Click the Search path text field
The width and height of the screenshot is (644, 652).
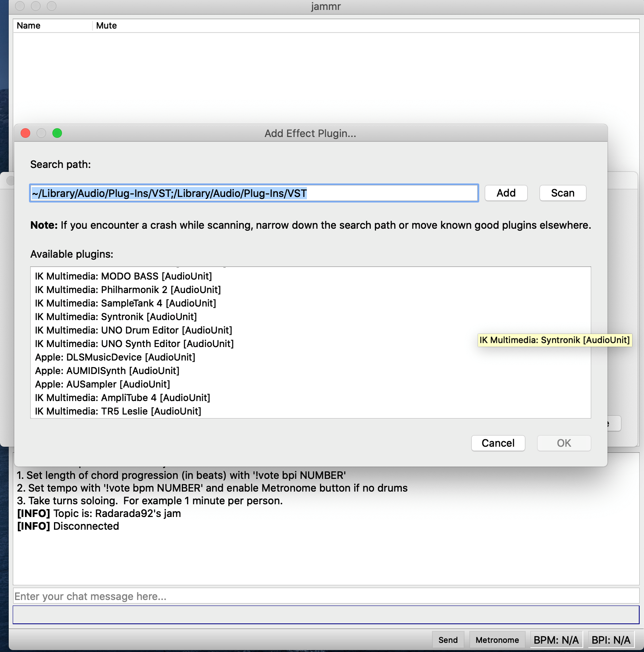(x=254, y=193)
